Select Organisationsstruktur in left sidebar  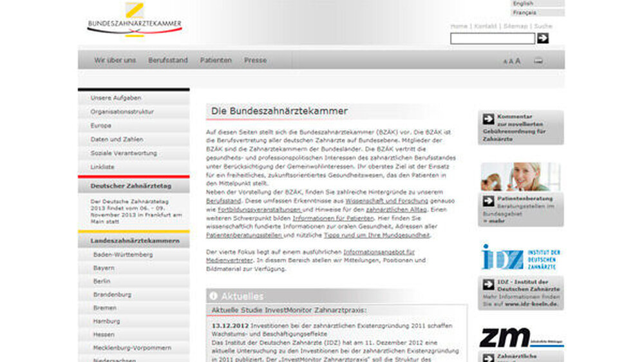pos(122,111)
